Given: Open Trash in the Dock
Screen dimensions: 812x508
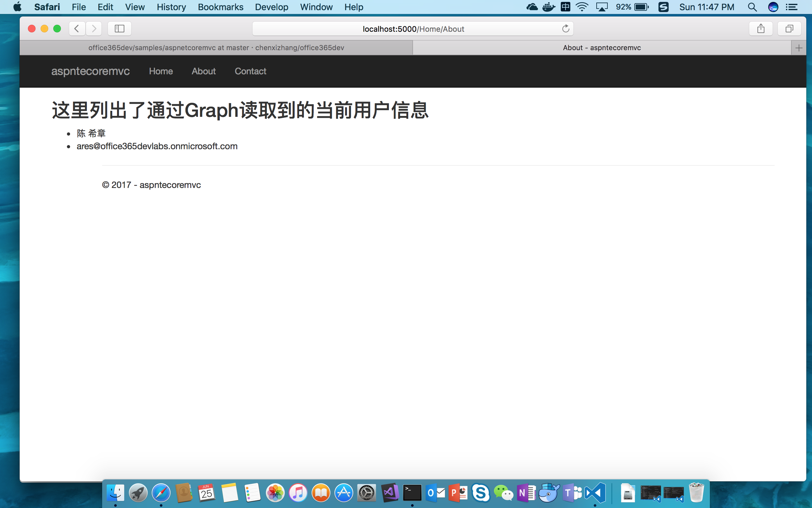Looking at the screenshot, I should pyautogui.click(x=697, y=492).
